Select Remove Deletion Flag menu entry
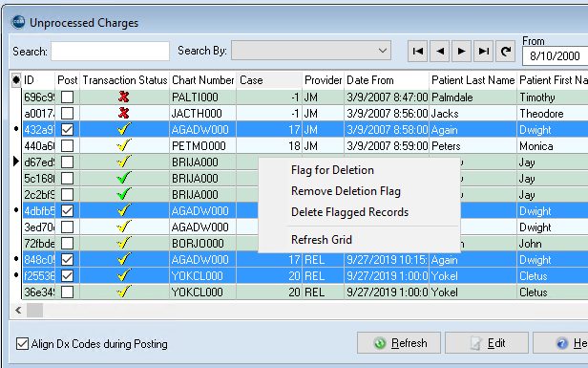Image resolution: width=588 pixels, height=368 pixels. [346, 191]
